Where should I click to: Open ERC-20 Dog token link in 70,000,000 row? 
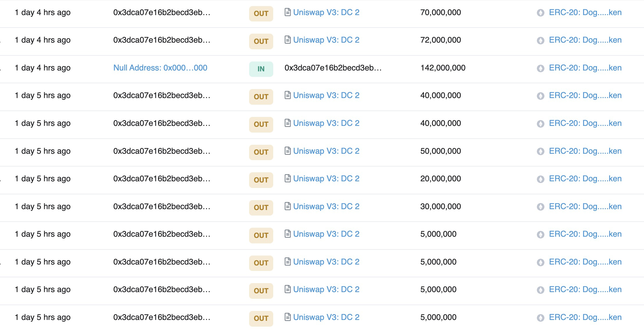(x=585, y=12)
